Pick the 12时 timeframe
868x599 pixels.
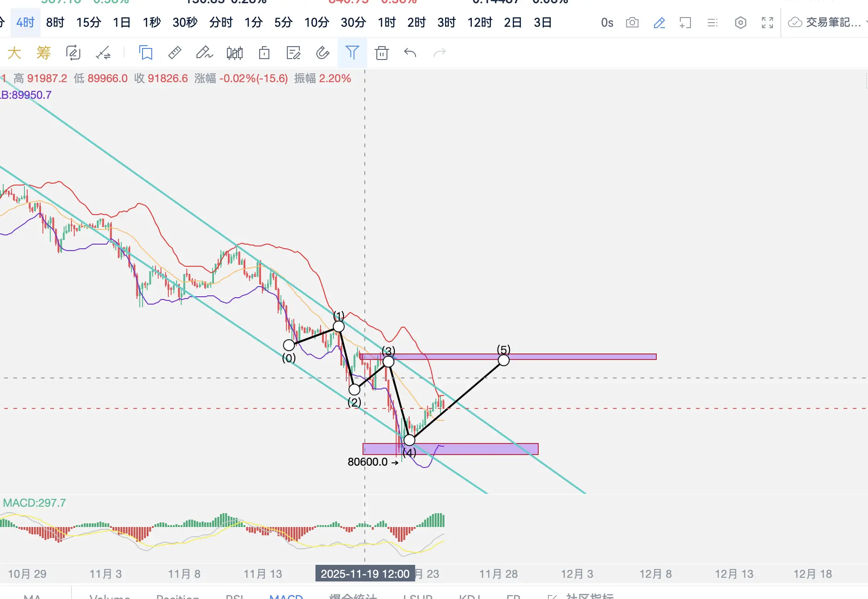pos(480,23)
